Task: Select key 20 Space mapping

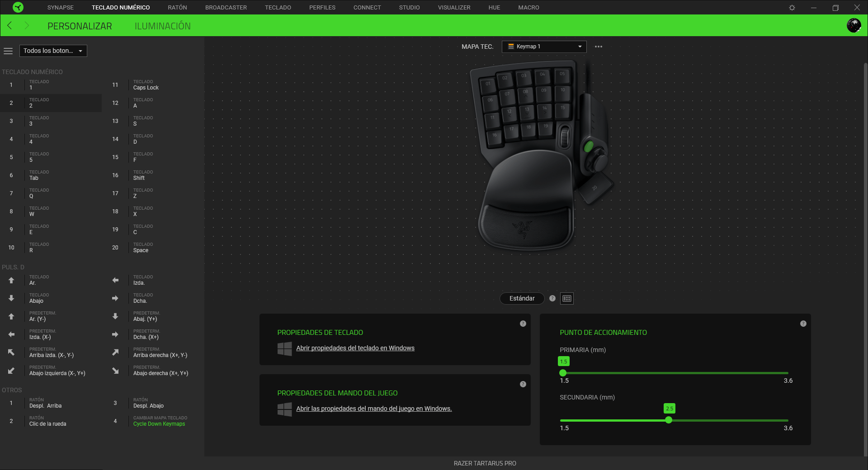Action: pyautogui.click(x=154, y=248)
